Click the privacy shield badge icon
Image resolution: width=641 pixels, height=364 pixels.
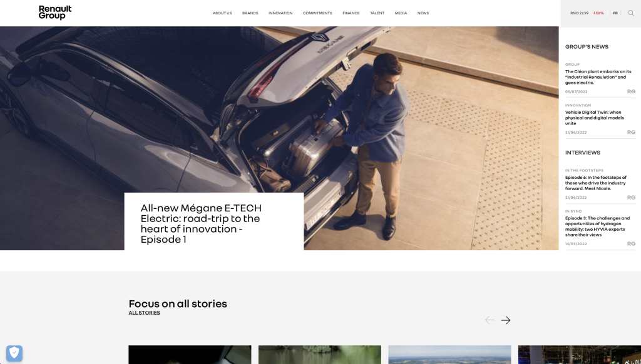14,353
